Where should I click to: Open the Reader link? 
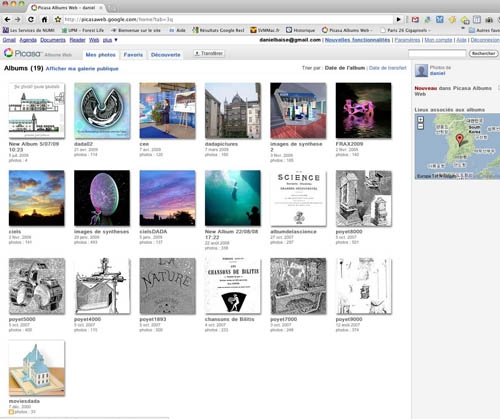point(77,40)
